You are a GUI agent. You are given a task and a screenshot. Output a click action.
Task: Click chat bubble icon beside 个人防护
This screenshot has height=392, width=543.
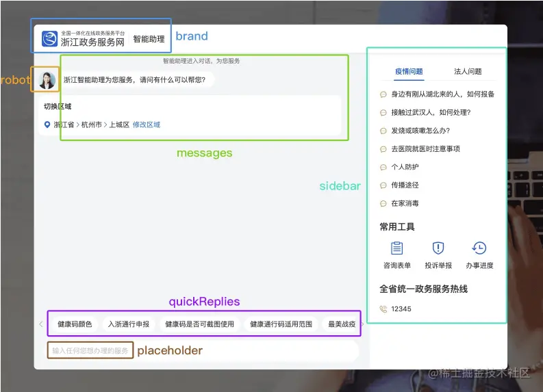click(x=383, y=167)
